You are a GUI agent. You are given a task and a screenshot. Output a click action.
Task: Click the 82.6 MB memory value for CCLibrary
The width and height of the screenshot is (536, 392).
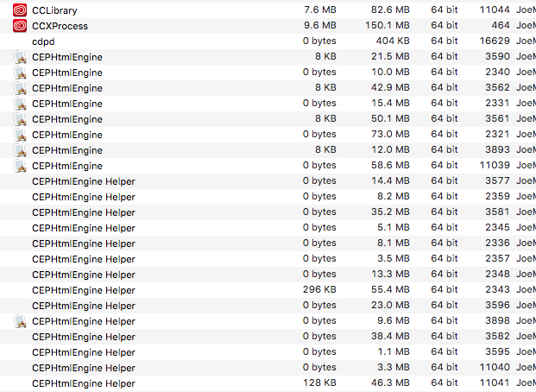click(x=390, y=9)
